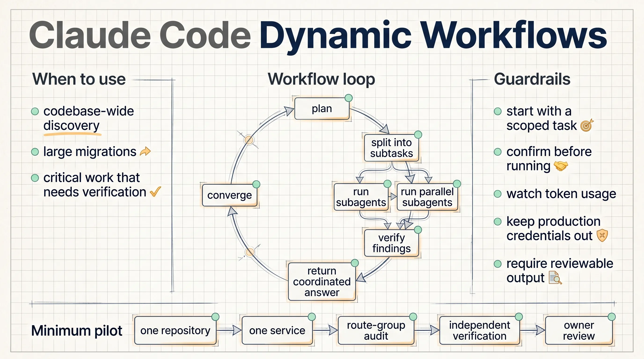
Task: Click the "Workflow loop" heading
Action: pos(322,79)
